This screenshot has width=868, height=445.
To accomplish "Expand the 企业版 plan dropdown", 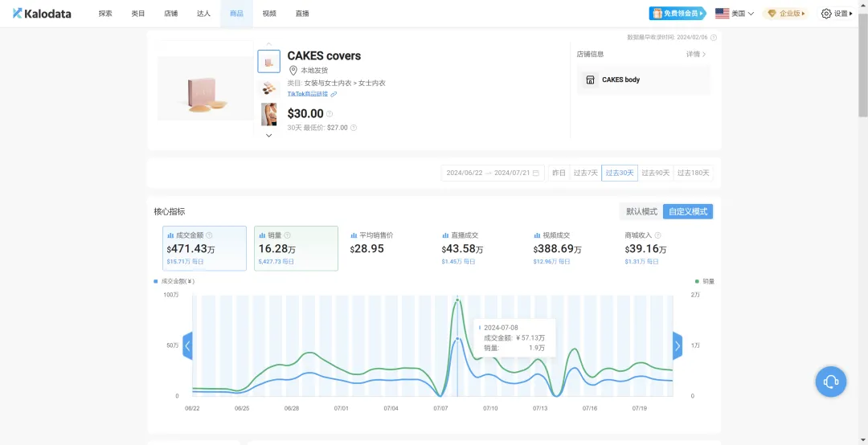I will click(787, 14).
